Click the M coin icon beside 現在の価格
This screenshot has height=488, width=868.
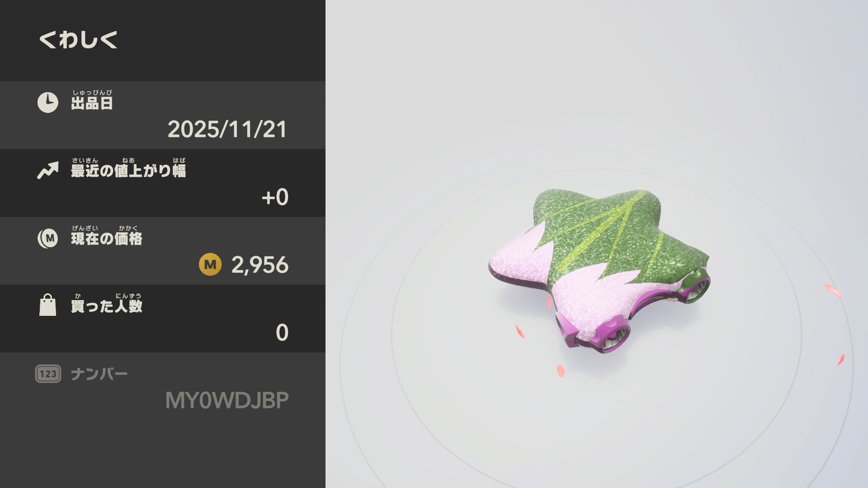click(x=48, y=238)
